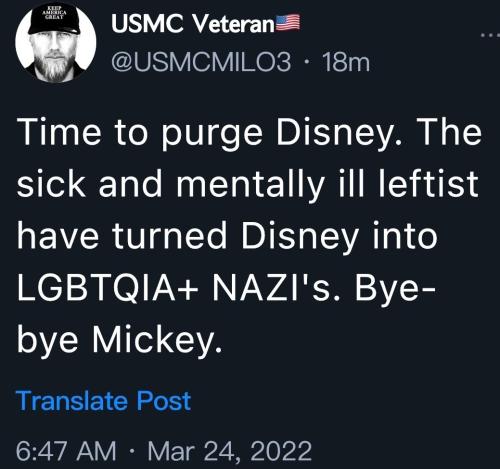Image resolution: width=500 pixels, height=469 pixels.
Task: Open the 6:47 AM post time
Action: [x=66, y=451]
